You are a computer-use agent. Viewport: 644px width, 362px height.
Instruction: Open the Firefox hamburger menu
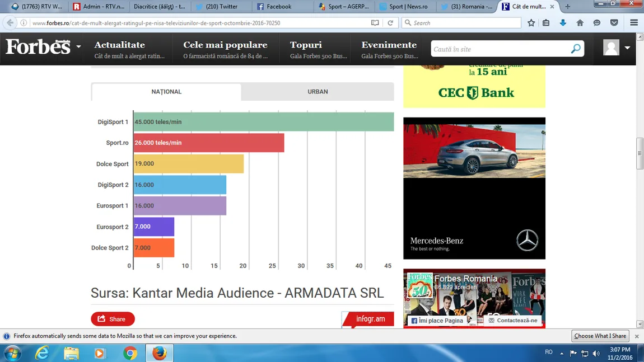coord(634,23)
